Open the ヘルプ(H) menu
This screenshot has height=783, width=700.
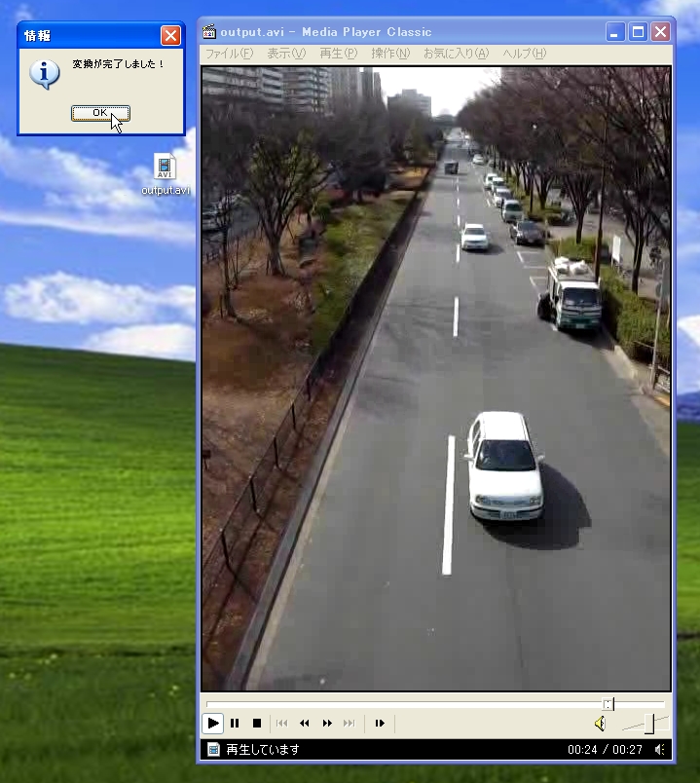(524, 53)
